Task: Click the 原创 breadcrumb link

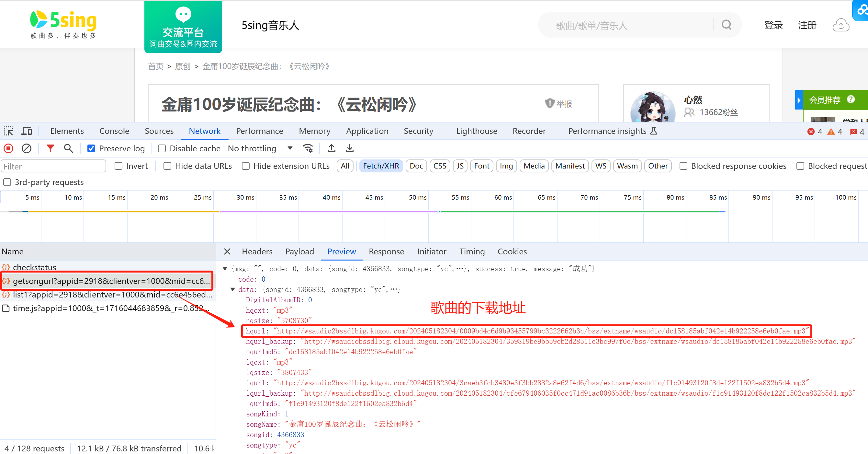Action: 183,66
